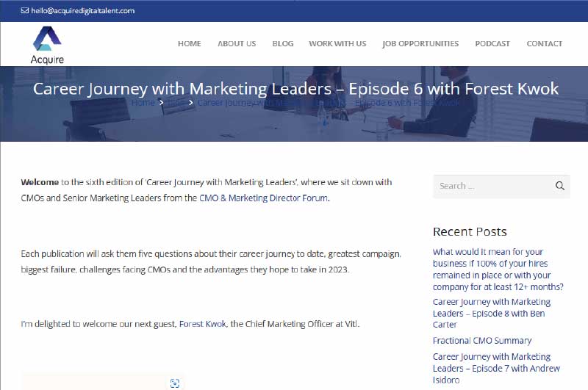Click the bold word 'Welcome' in the article
588x390 pixels.
(40, 182)
